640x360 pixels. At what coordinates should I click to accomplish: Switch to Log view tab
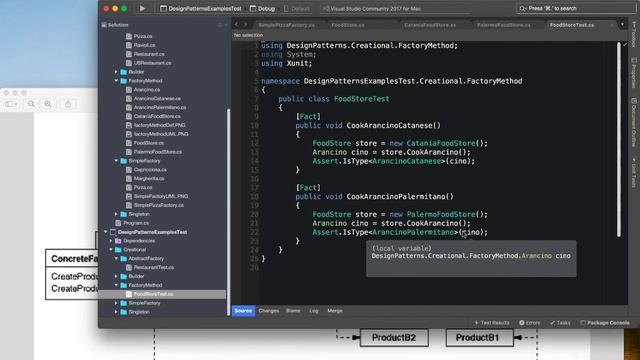click(313, 311)
